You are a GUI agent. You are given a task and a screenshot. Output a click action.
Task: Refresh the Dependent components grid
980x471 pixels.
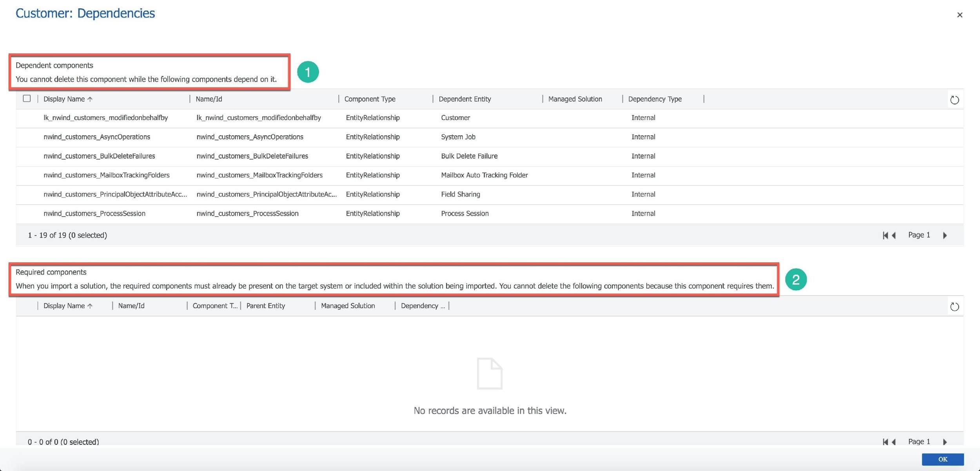954,100
